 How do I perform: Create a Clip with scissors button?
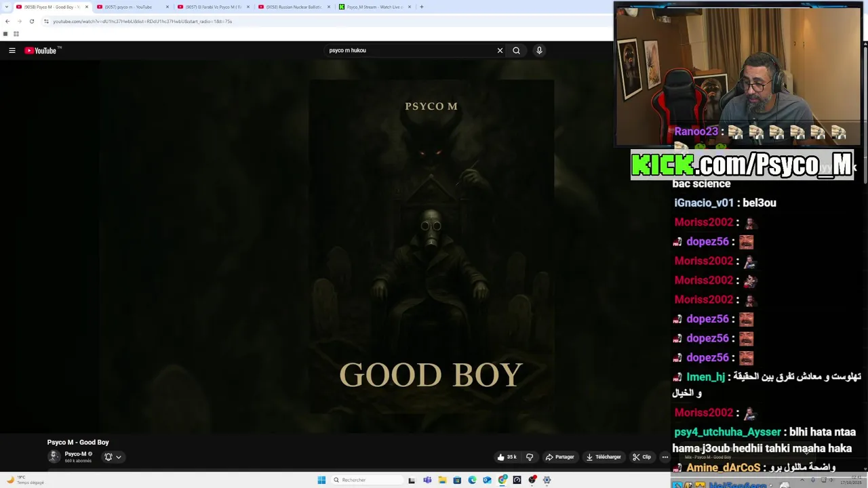pos(642,457)
